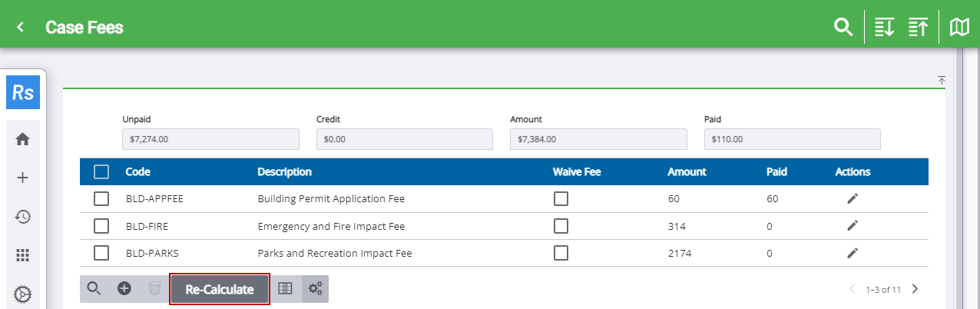The width and height of the screenshot is (980, 309).
Task: Check the select-all checkbox in the table header
Action: pos(101,172)
